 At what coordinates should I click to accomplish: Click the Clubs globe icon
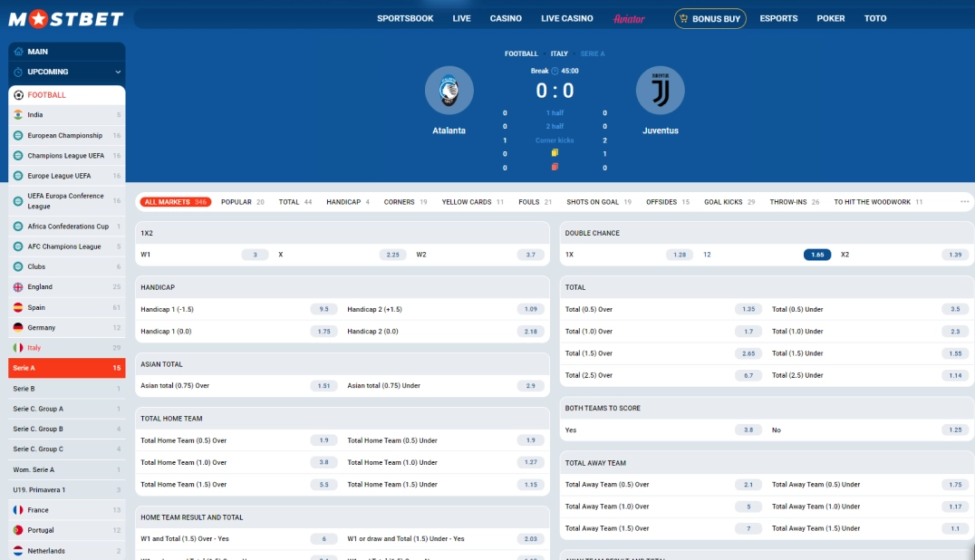[x=18, y=266]
